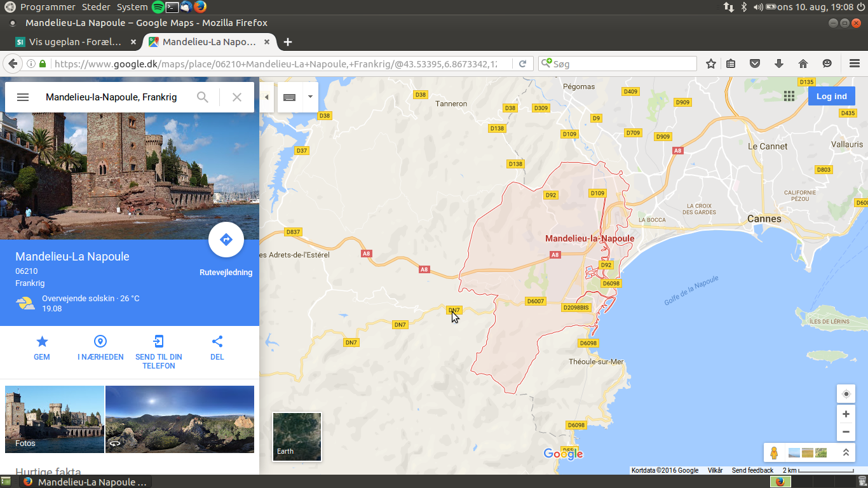This screenshot has height=488, width=868.
Task: Switch to Vis ugeplan tab
Action: click(75, 42)
